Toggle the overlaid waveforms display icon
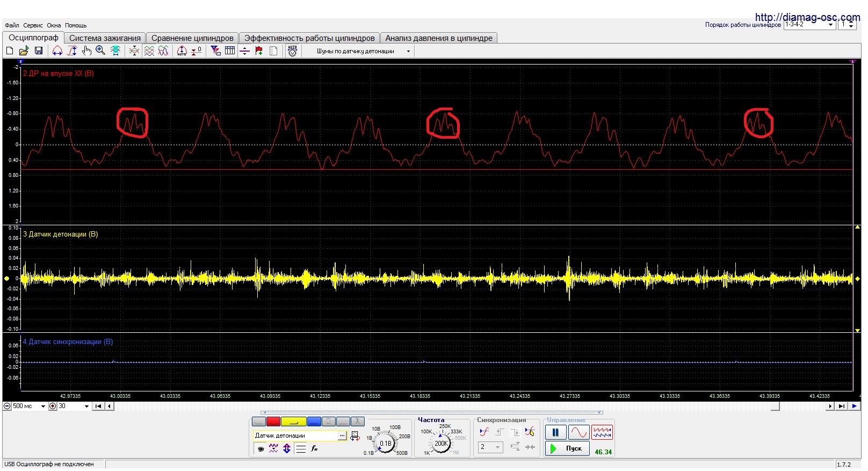 tap(163, 51)
